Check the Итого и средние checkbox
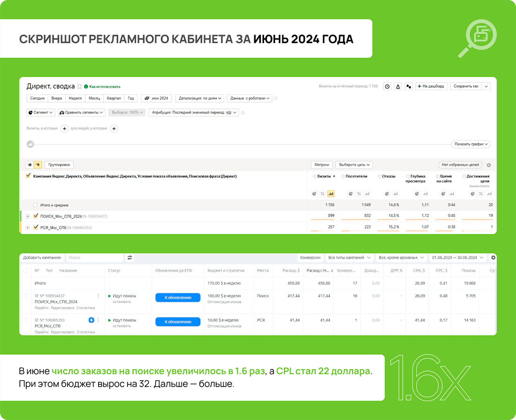516x420 pixels. click(x=36, y=205)
